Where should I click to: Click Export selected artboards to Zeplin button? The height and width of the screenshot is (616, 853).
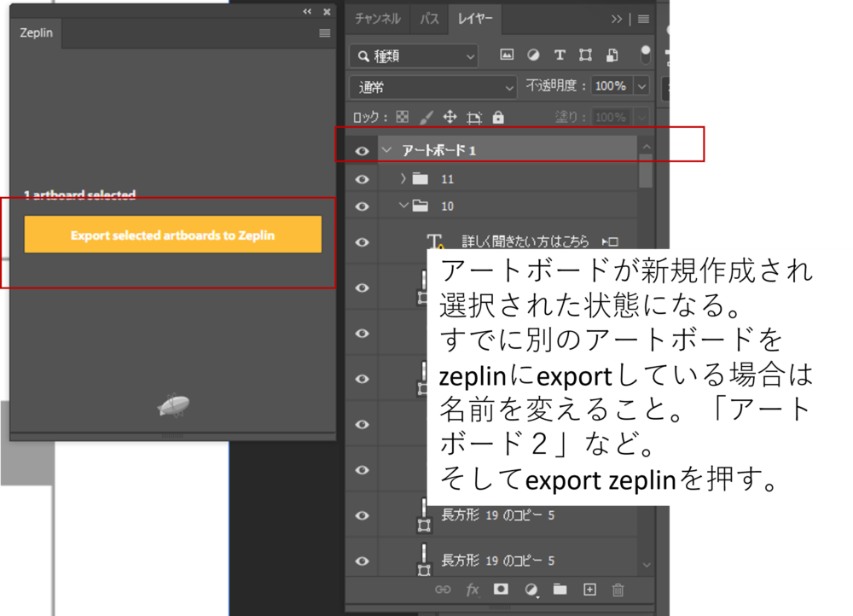pyautogui.click(x=173, y=235)
